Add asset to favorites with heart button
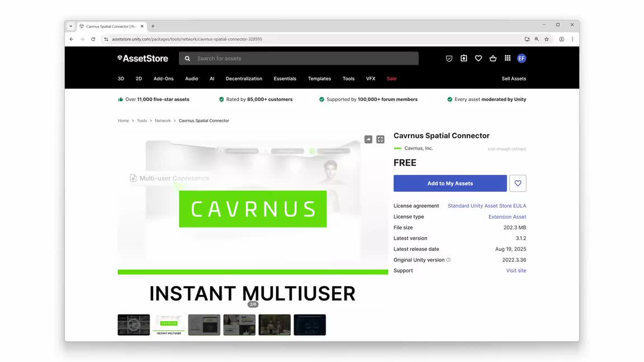The width and height of the screenshot is (644, 362). (518, 183)
